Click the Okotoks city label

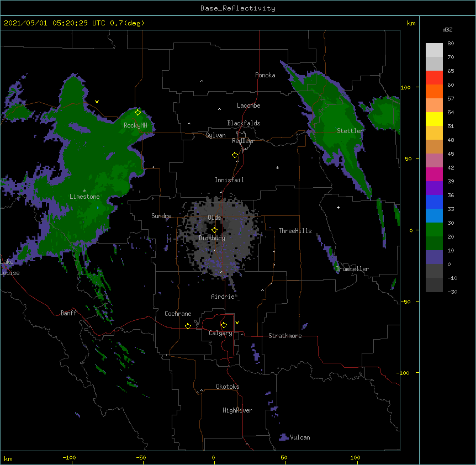[x=228, y=387]
